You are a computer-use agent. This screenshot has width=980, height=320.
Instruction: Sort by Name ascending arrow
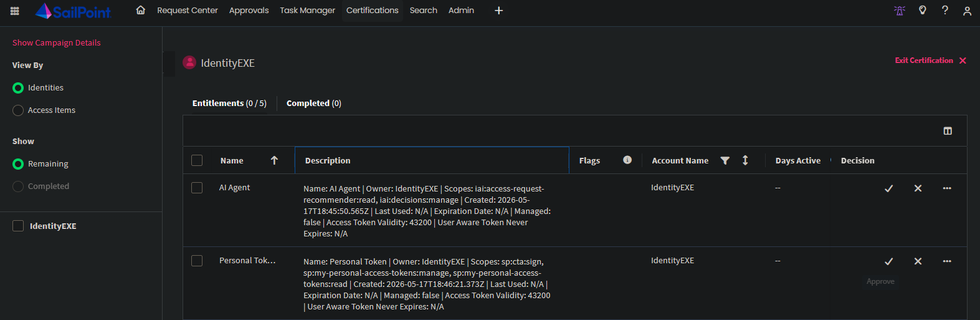[x=274, y=160]
